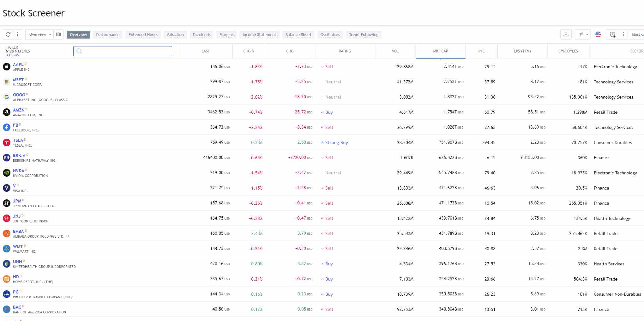The image size is (644, 321).
Task: Click the Walmart logo icon
Action: pyautogui.click(x=7, y=249)
